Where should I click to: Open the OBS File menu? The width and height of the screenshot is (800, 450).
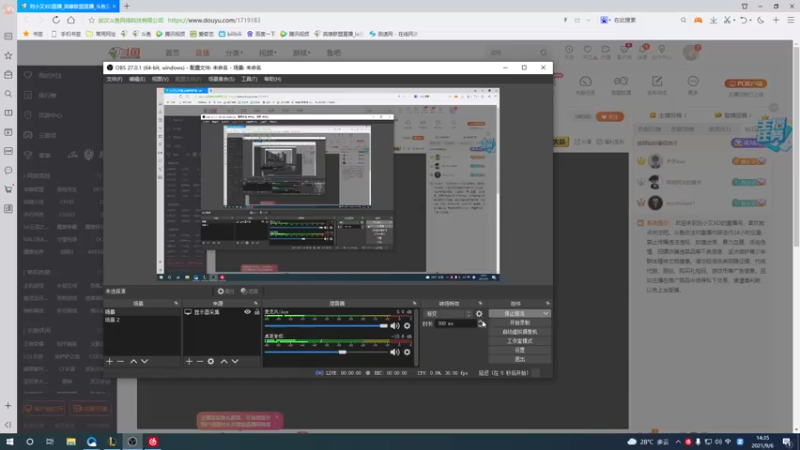point(114,79)
